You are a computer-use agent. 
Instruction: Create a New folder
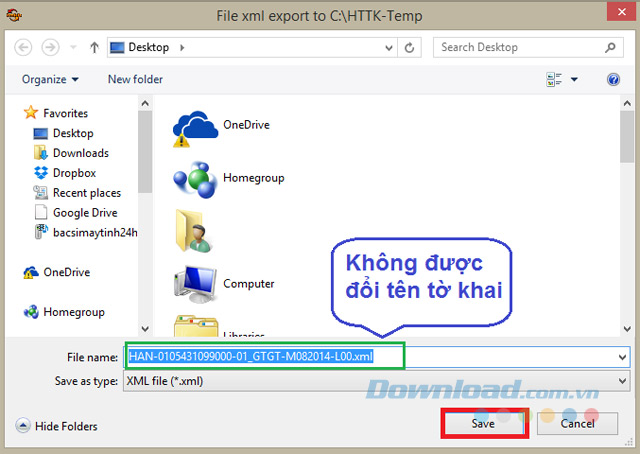(135, 79)
